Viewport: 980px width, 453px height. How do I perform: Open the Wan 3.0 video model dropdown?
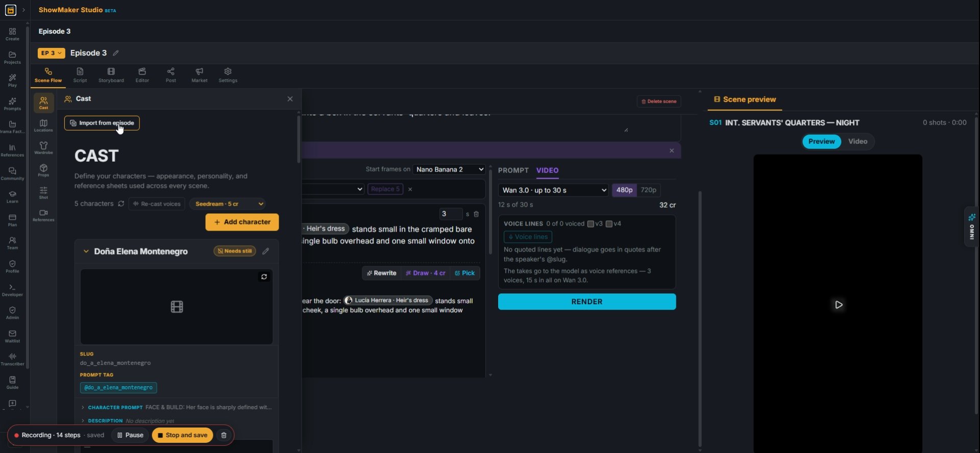pyautogui.click(x=553, y=190)
